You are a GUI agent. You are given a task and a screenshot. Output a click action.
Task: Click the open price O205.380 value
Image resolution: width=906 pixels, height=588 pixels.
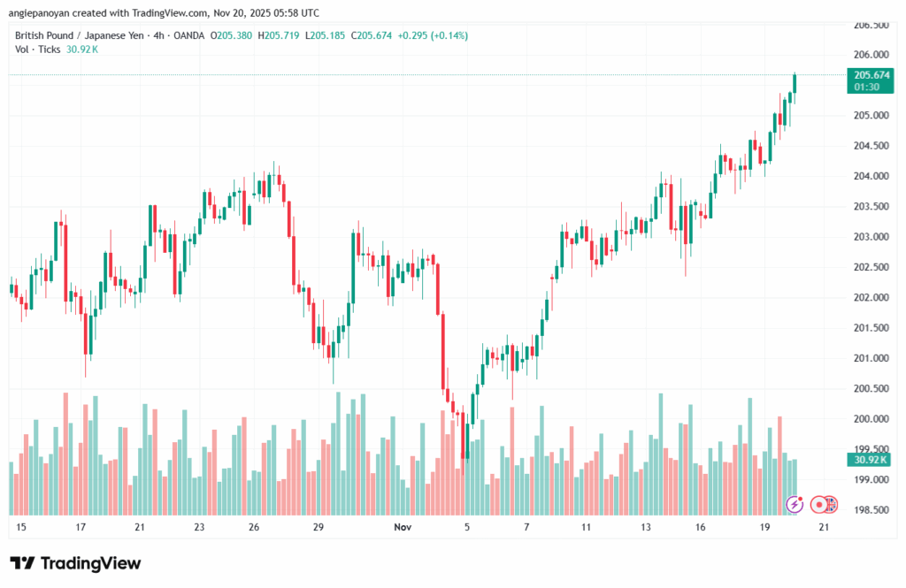(x=234, y=35)
